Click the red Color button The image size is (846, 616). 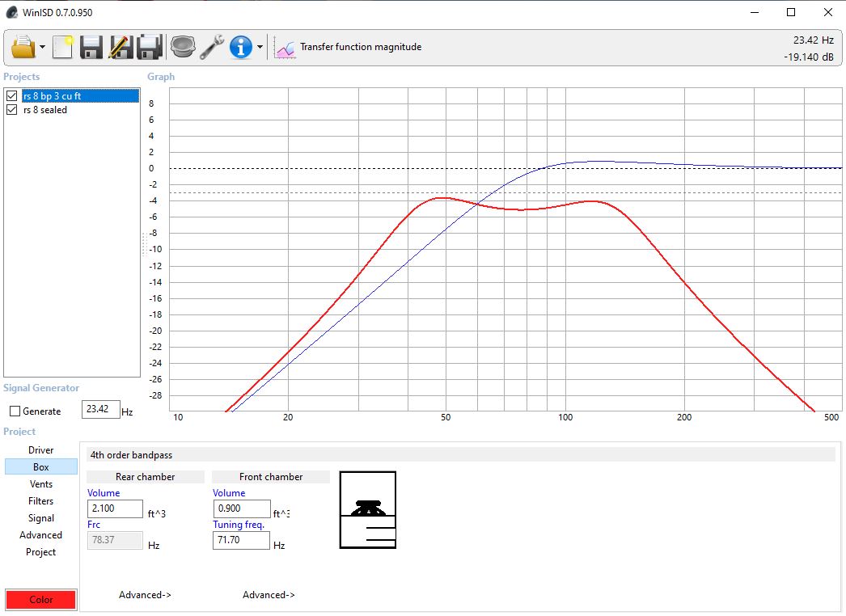tap(41, 600)
